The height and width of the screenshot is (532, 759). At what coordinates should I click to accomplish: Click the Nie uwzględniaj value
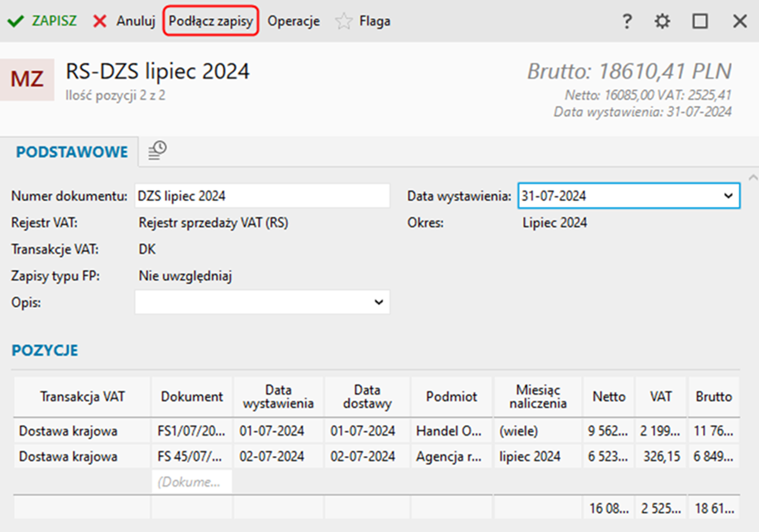(x=185, y=276)
